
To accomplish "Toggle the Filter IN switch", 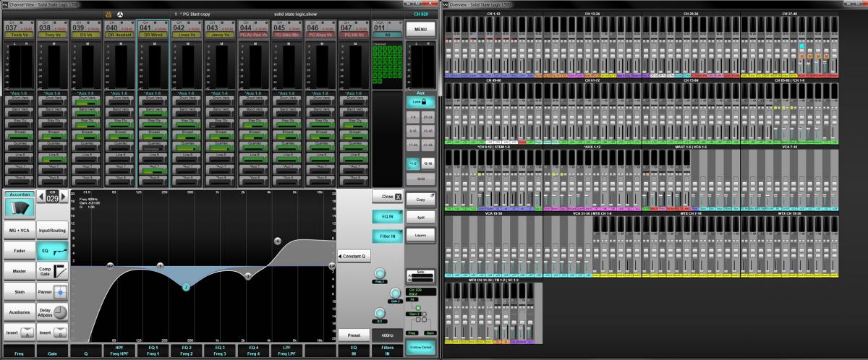I will click(387, 236).
